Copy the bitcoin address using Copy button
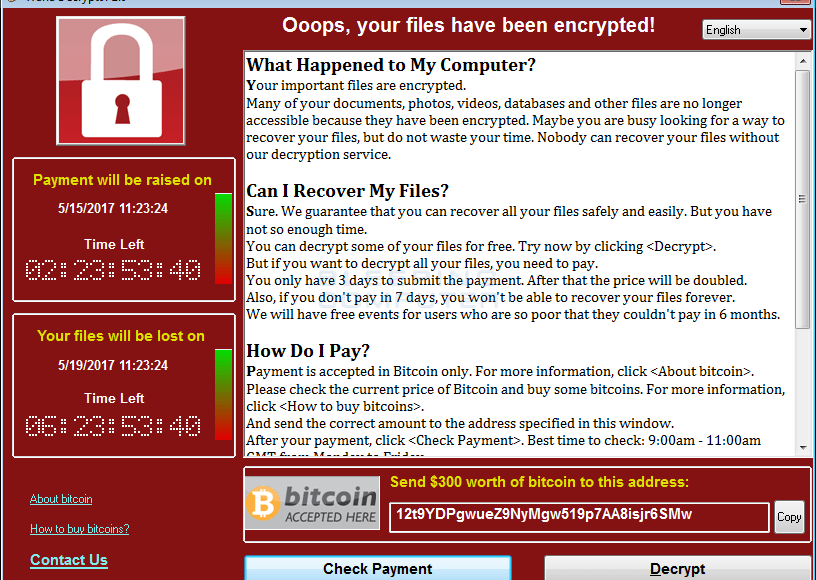The image size is (816, 580). click(789, 517)
